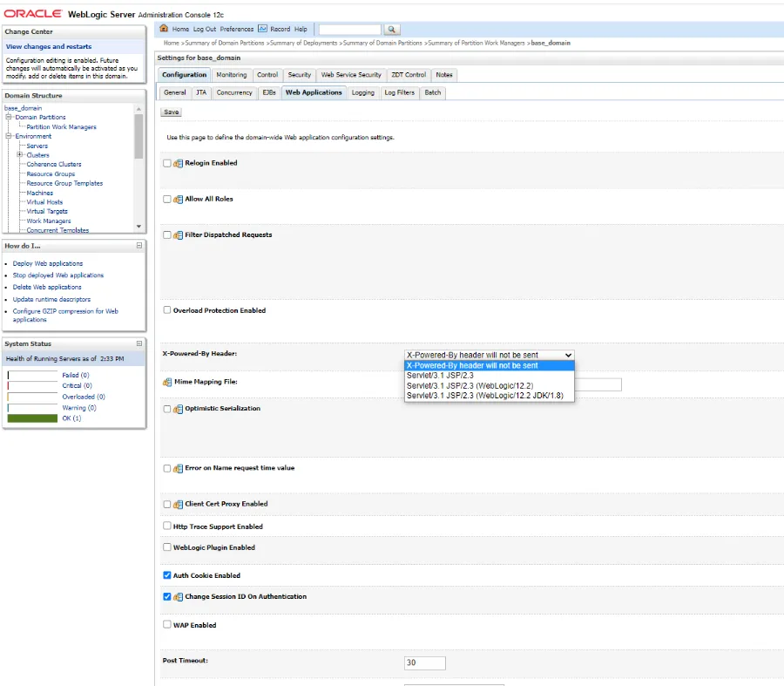Viewport: 784px width, 686px height.
Task: Open the Log Filters subtab
Action: tap(399, 93)
